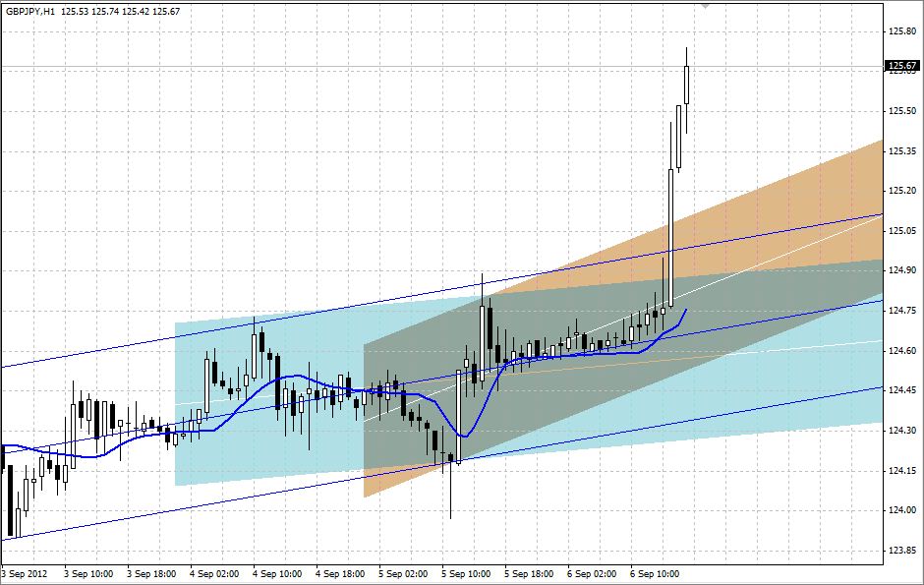Click the 3 Sep 2012 time label

pyautogui.click(x=25, y=574)
